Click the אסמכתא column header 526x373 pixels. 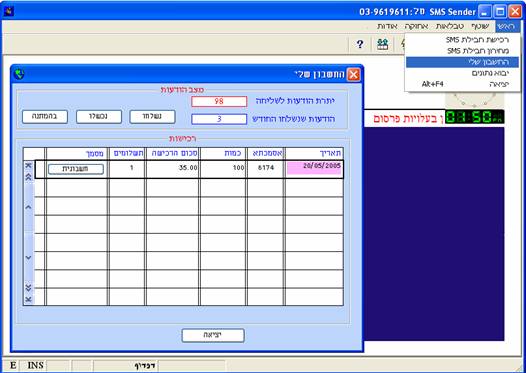[266, 153]
